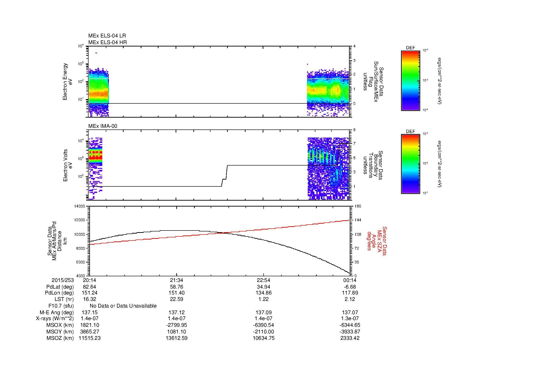555x392 pixels.
Task: Click LST value 1.22
Action: coord(263,299)
